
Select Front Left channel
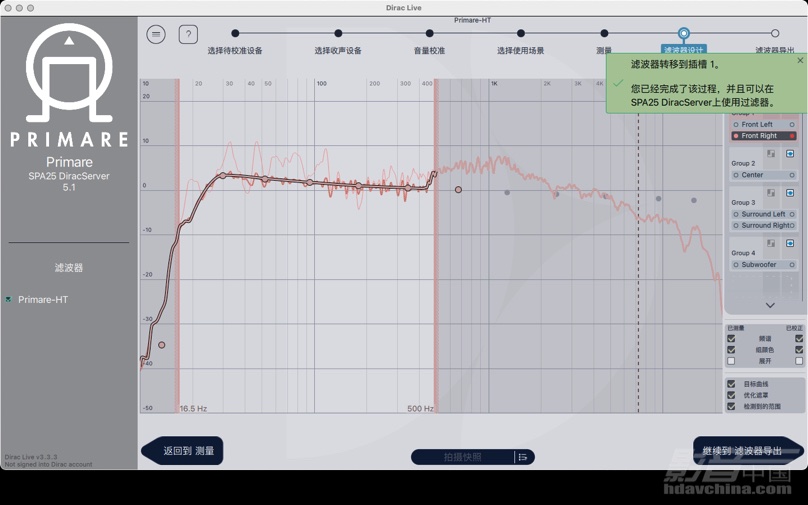763,125
